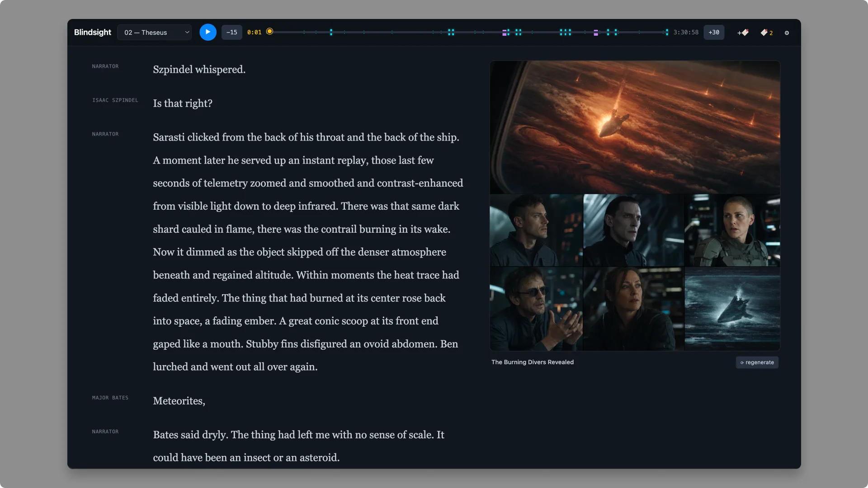Select the man with sunglasses portrait thumbnail
The width and height of the screenshot is (868, 488).
click(x=536, y=309)
